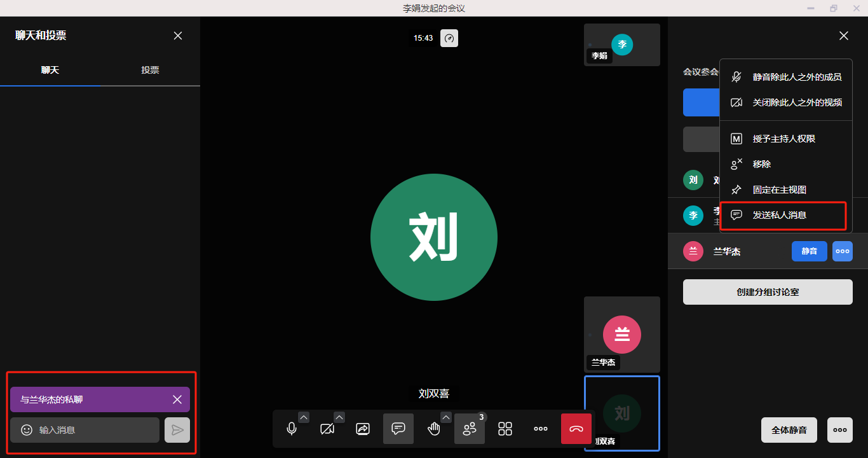Click the 全体静音 button
Screen dimensions: 868x458
789,430
